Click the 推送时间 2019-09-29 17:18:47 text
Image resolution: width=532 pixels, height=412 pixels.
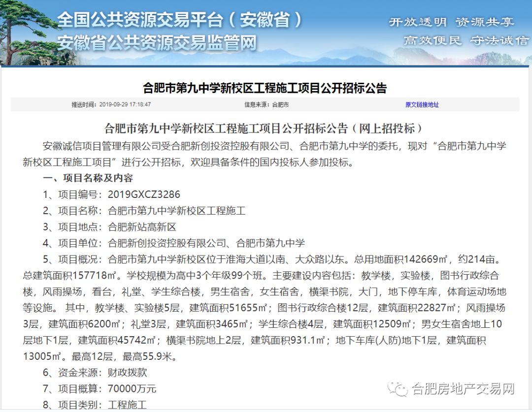[111, 104]
